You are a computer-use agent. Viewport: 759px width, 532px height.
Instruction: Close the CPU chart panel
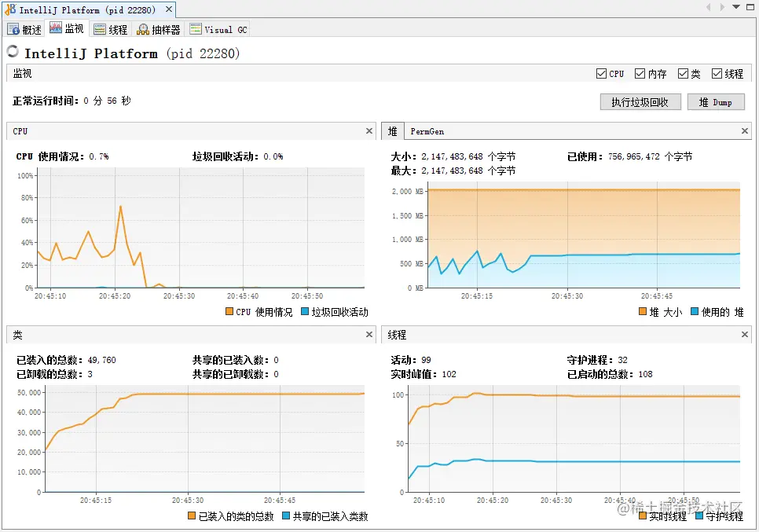pos(369,131)
